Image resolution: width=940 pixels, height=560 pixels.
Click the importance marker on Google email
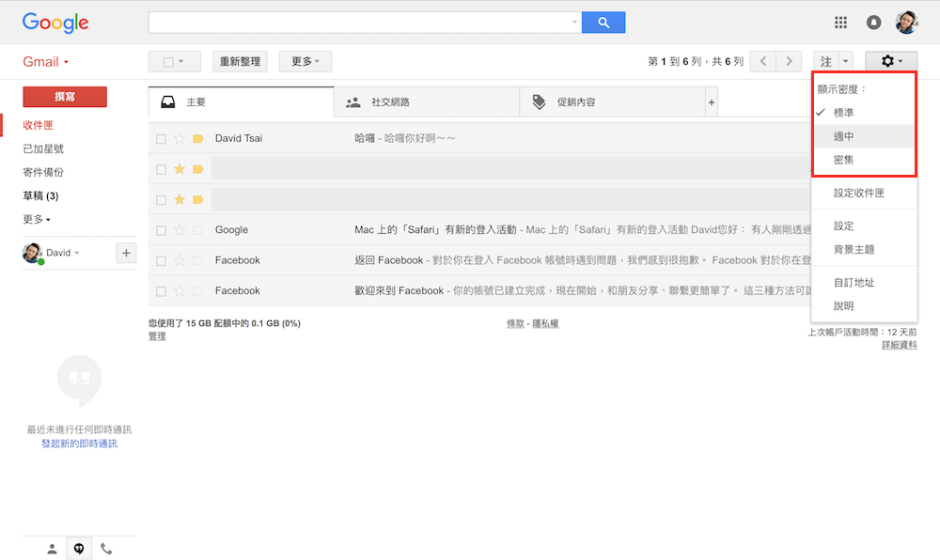pyautogui.click(x=197, y=230)
